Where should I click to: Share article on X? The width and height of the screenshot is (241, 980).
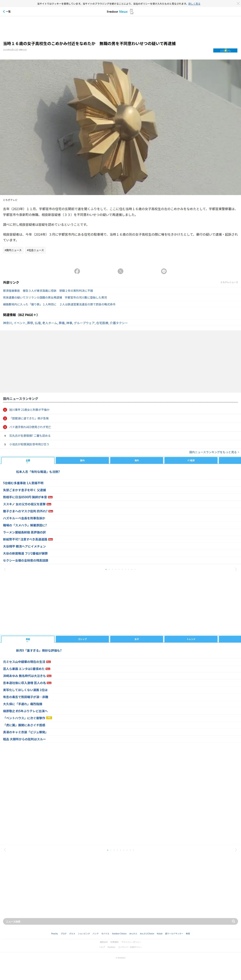click(120, 271)
